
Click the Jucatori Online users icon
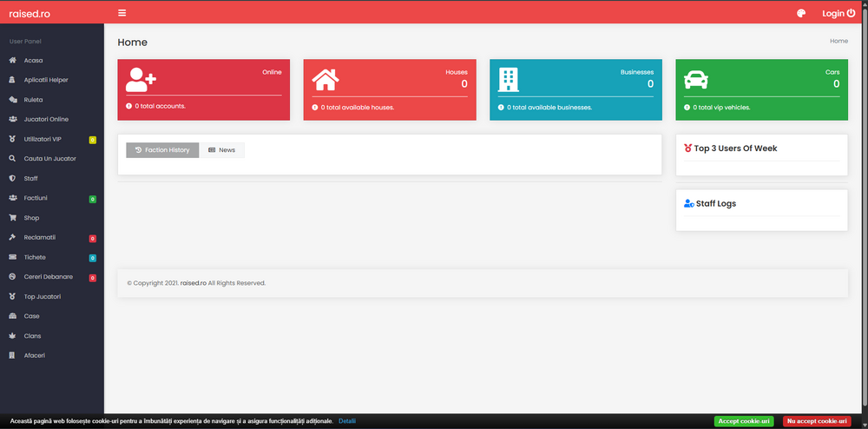tap(13, 119)
